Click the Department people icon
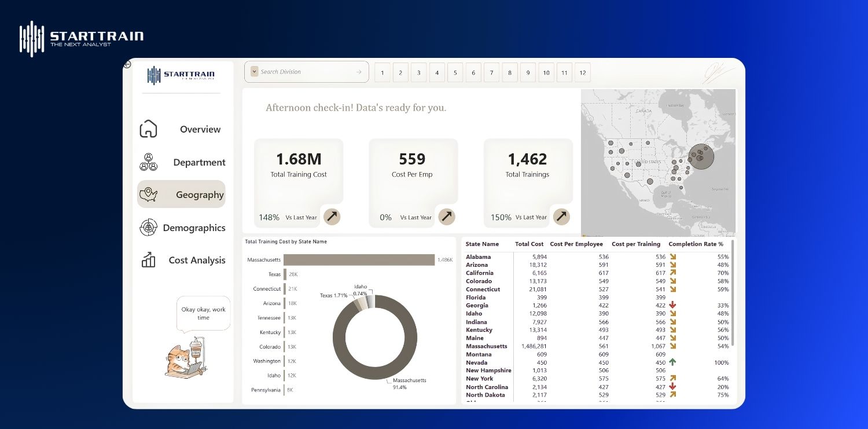Image resolution: width=868 pixels, height=429 pixels. point(149,162)
